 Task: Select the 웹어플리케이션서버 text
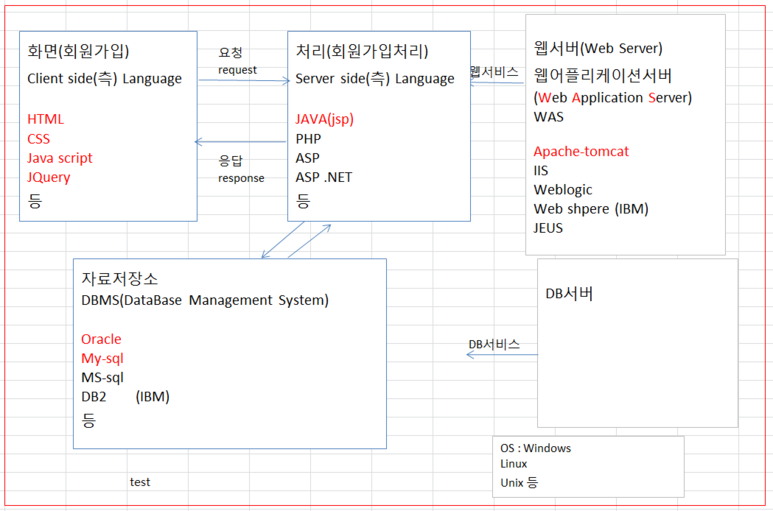click(x=602, y=75)
